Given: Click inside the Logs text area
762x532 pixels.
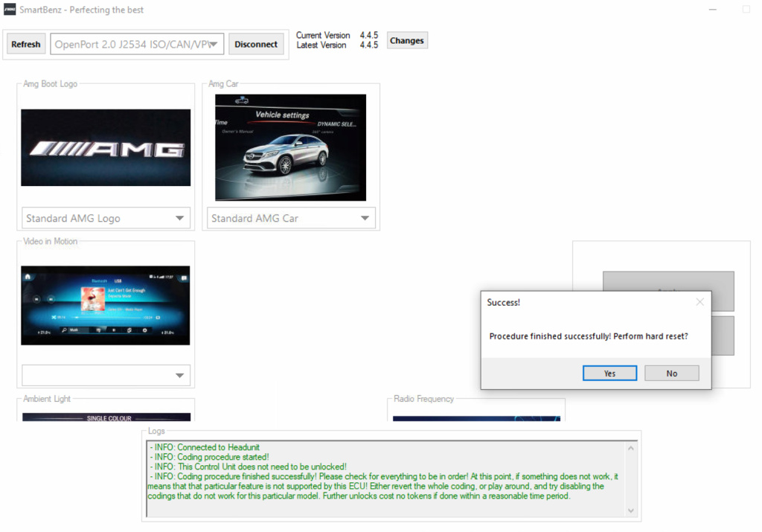Looking at the screenshot, I should (386, 479).
